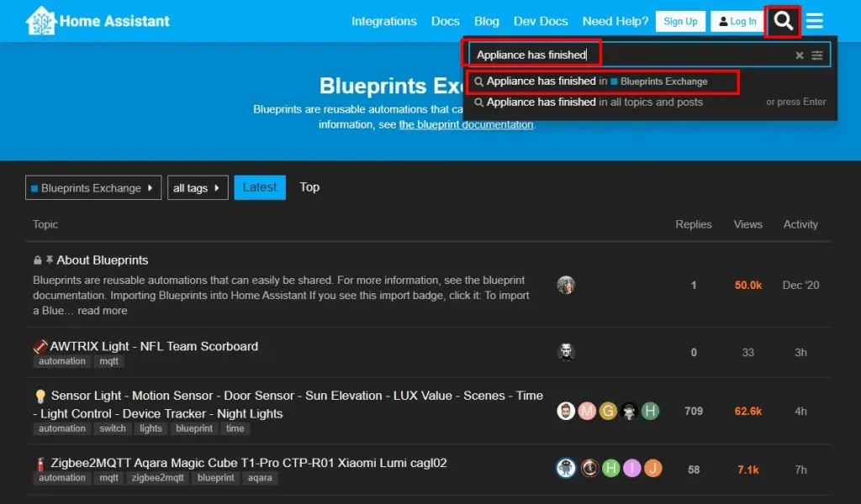Click orange J avatar on Zigbee2MQTT topic

coord(652,469)
